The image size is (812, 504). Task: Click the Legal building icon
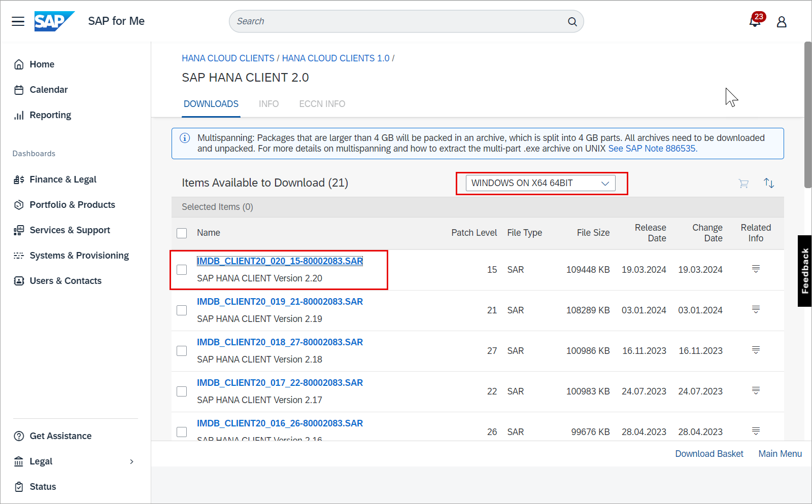19,461
